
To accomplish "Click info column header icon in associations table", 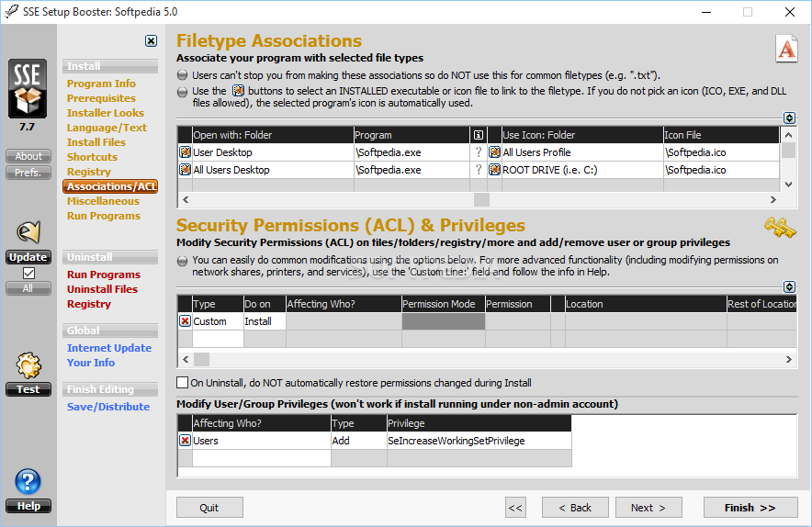I will coord(479,135).
